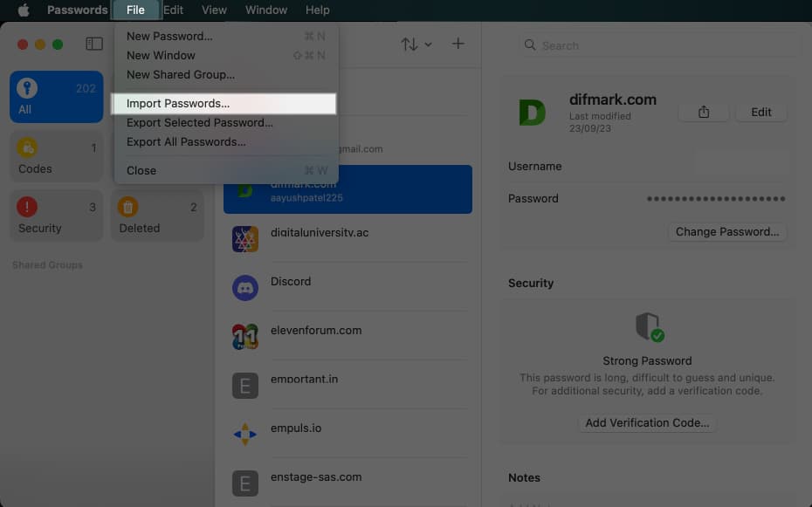Viewport: 812px width, 507px height.
Task: Choose Export All Passwords… option
Action: tap(226, 141)
